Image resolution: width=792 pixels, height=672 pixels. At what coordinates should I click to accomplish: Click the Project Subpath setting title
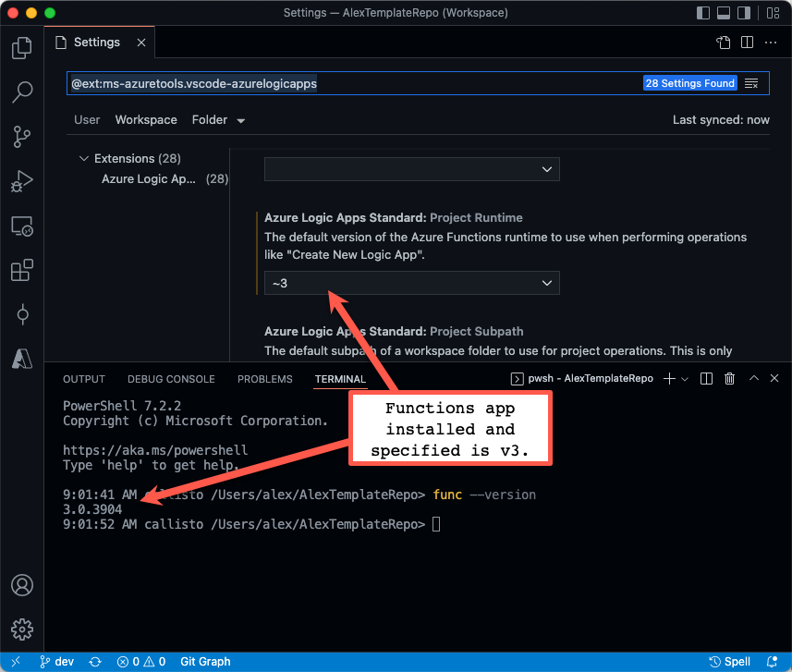pyautogui.click(x=394, y=332)
